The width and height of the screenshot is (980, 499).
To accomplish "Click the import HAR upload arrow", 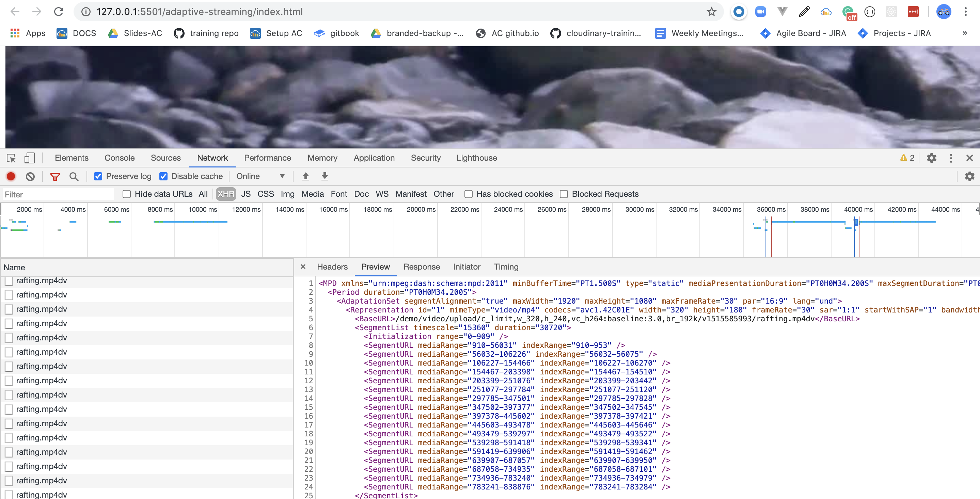I will coord(305,176).
